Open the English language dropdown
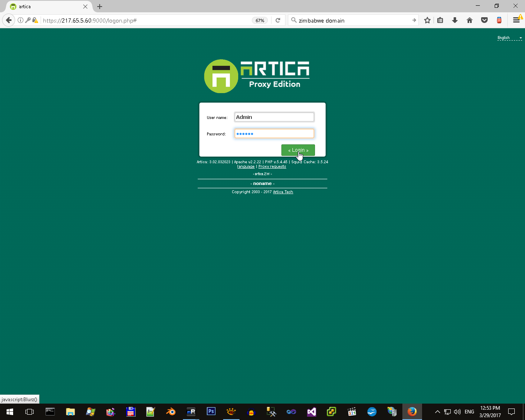Viewport: 525px width, 420px height. pos(510,38)
